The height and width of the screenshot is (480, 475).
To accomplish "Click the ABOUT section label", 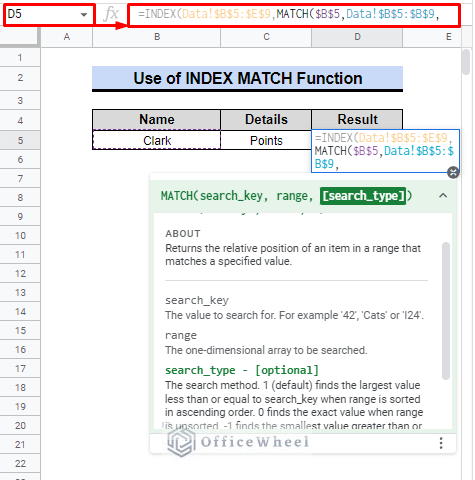I will pos(183,234).
